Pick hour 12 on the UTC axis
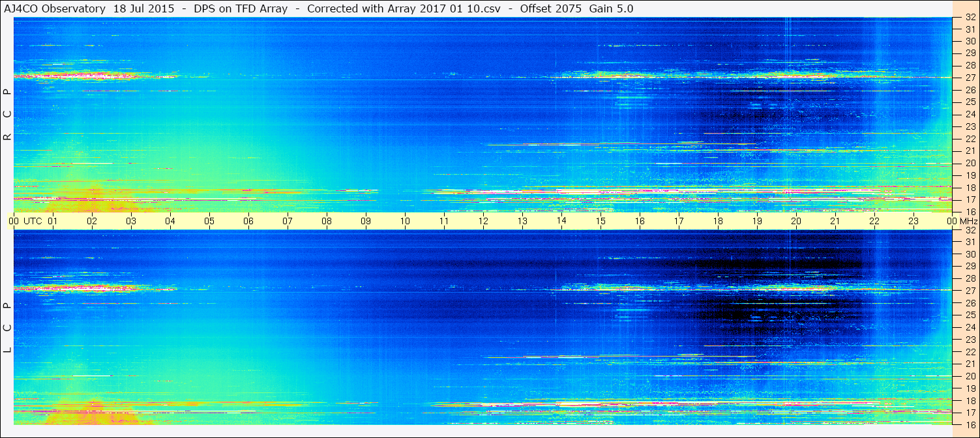Viewport: 980px width, 438px height. click(483, 221)
